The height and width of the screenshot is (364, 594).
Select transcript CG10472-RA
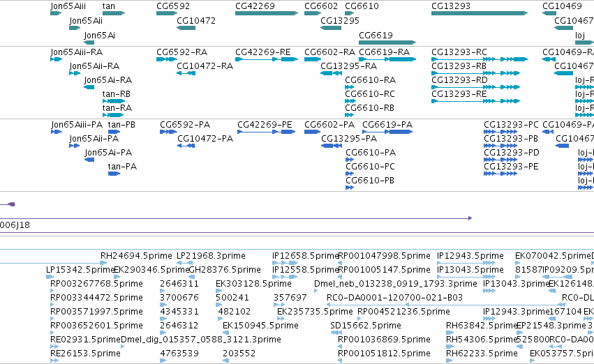(x=205, y=66)
